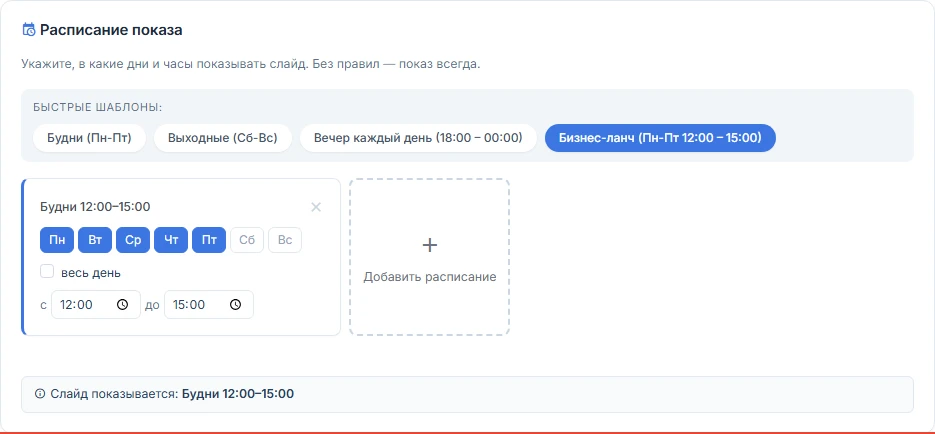Click the bold summary Будни 12:00–15:00 at bottom
This screenshot has width=935, height=434.
(x=238, y=393)
